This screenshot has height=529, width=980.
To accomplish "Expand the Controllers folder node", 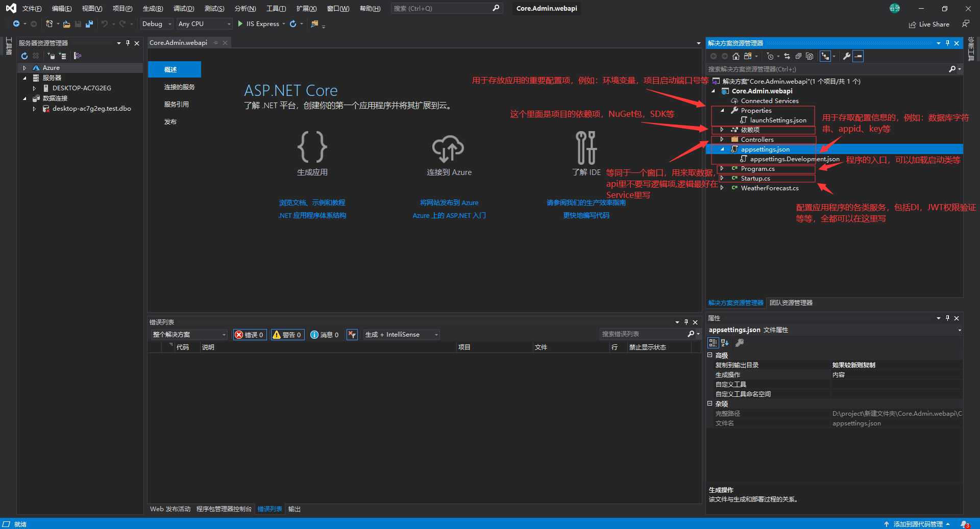I will 722,139.
